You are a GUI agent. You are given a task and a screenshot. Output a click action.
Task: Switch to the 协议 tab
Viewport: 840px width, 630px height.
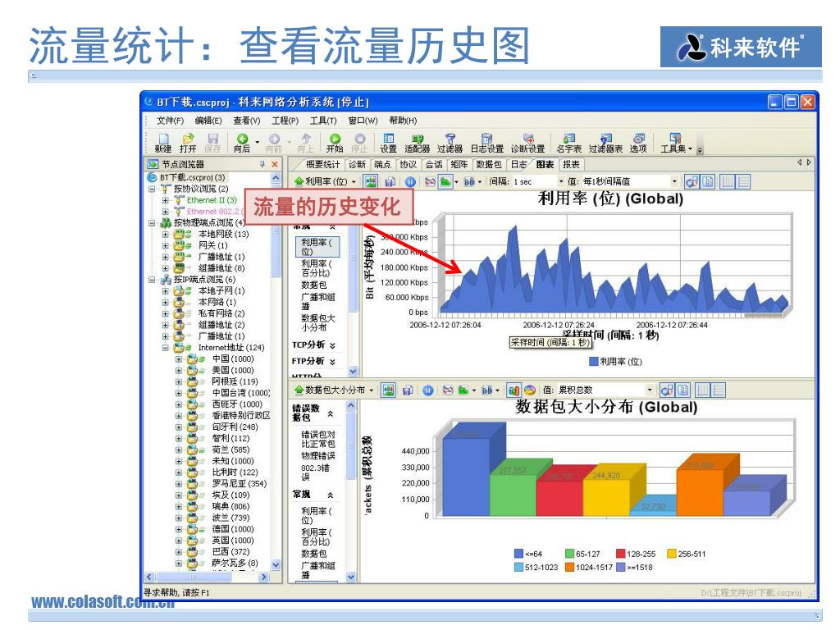(x=408, y=164)
